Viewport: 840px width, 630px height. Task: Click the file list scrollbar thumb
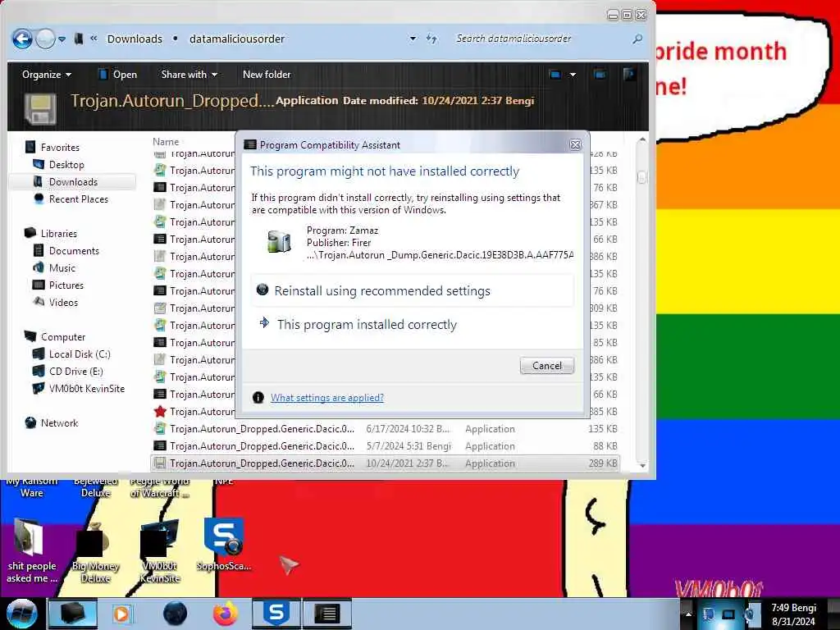pyautogui.click(x=641, y=177)
